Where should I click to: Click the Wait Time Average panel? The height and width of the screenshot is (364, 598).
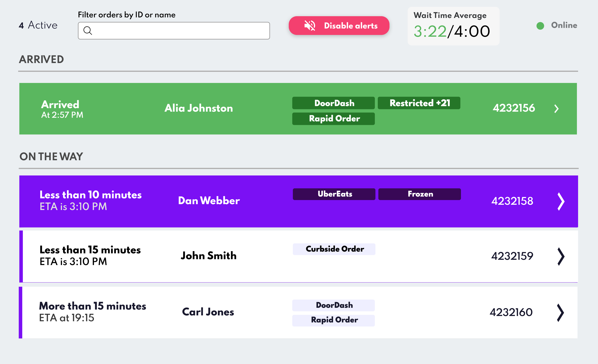[453, 26]
